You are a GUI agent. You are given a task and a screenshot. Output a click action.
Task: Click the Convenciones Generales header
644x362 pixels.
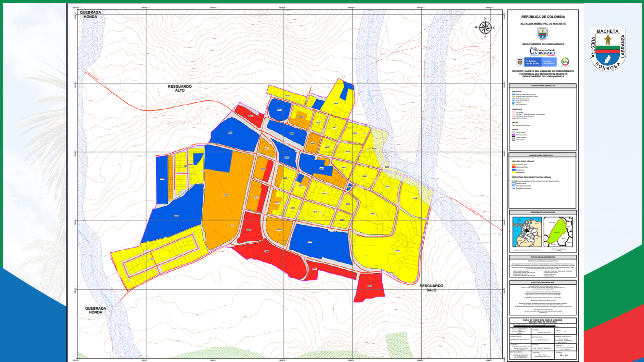click(542, 86)
